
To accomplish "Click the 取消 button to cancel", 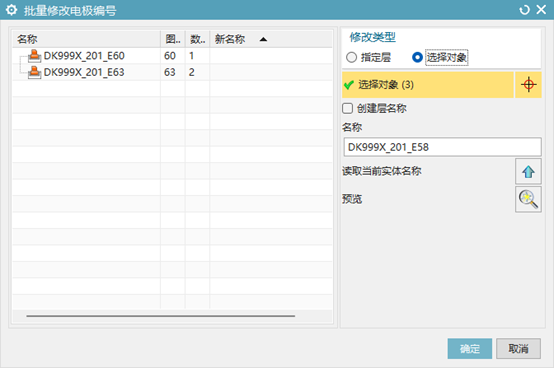I will click(518, 349).
